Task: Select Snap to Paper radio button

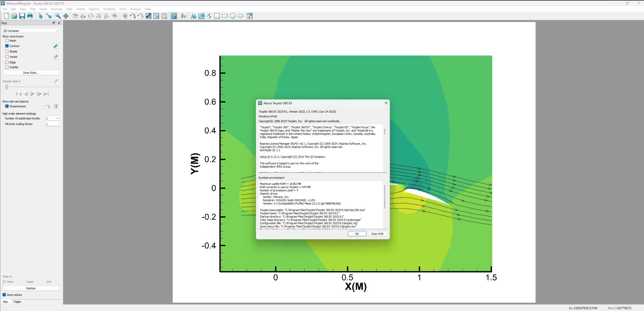Action: [x=24, y=282]
